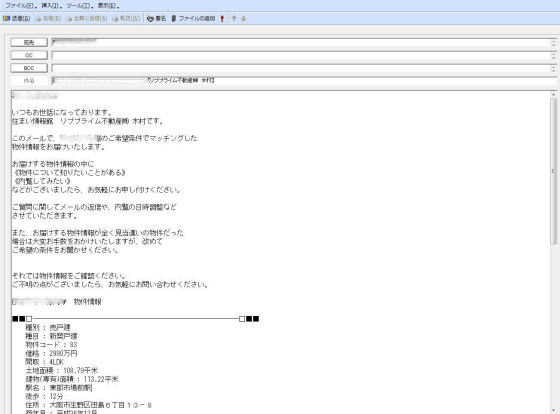This screenshot has width=560, height=414.
Task: Click the BCC button
Action: tap(29, 68)
